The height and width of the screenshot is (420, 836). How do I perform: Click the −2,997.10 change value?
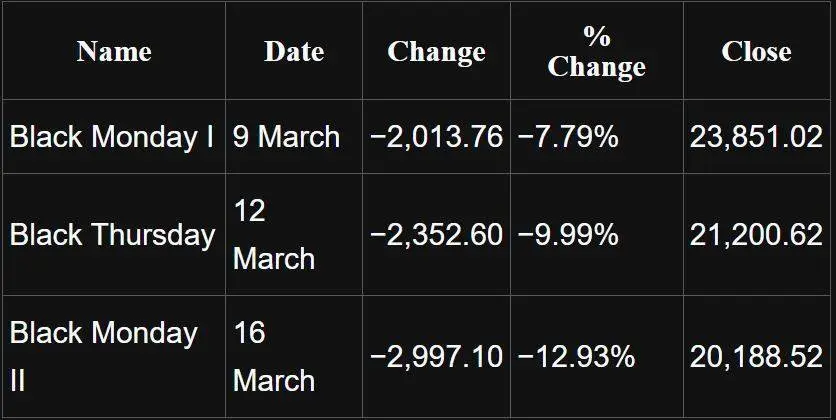pos(436,356)
